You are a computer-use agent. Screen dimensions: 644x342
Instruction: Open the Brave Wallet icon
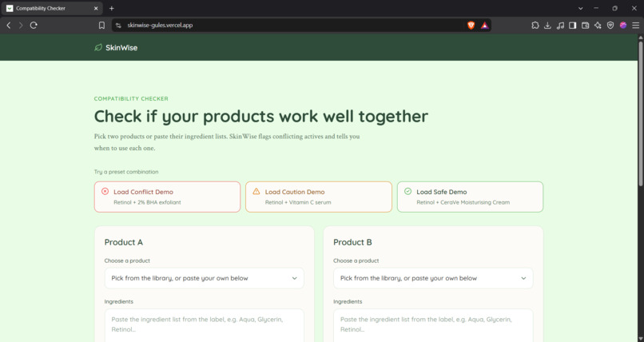point(585,26)
